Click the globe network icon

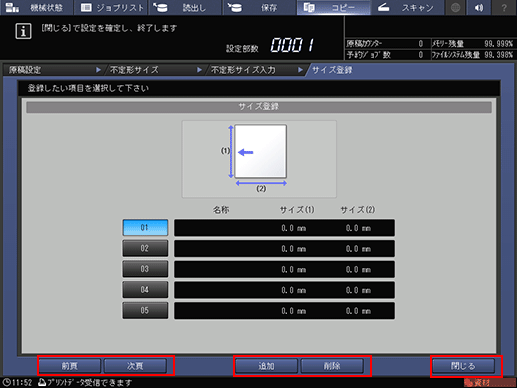pyautogui.click(x=456, y=7)
